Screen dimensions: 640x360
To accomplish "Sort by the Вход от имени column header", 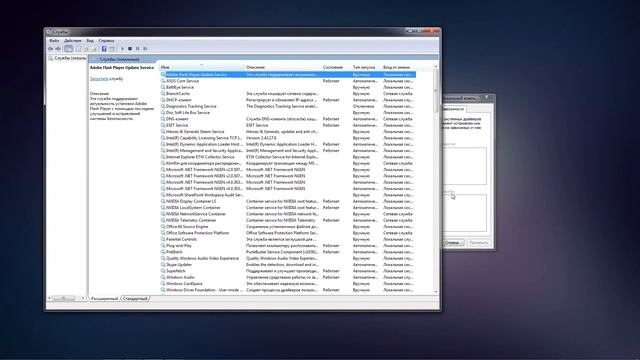I will pos(398,67).
